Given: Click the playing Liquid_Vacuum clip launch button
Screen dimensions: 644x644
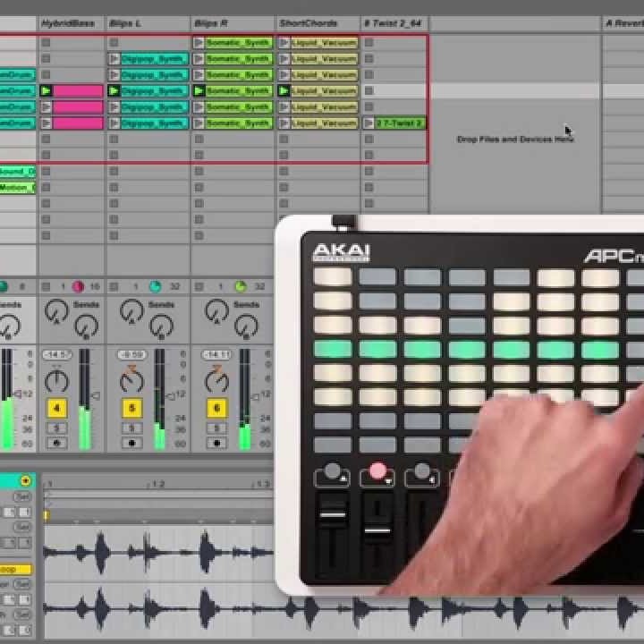Looking at the screenshot, I should point(284,90).
